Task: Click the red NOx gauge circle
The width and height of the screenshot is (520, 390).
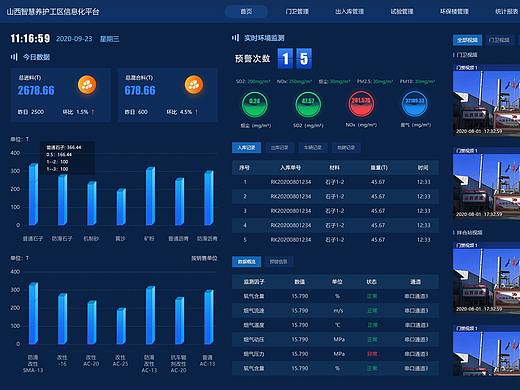Action: [x=361, y=104]
